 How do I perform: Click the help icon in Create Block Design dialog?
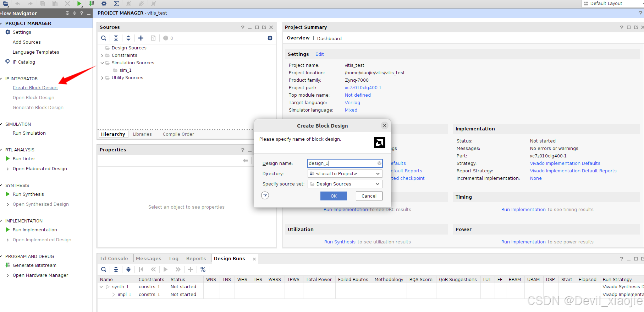265,195
